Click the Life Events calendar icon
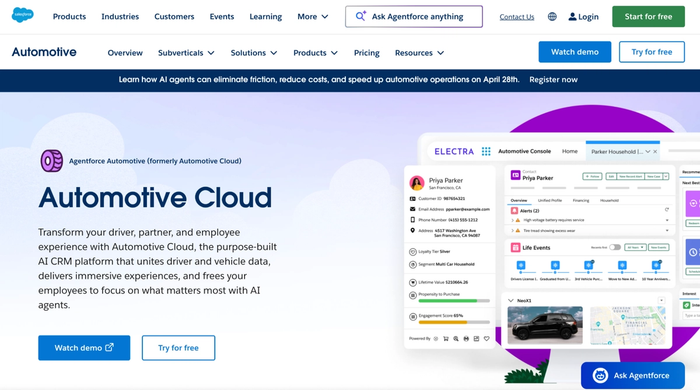Image resolution: width=700 pixels, height=390 pixels. tap(515, 247)
